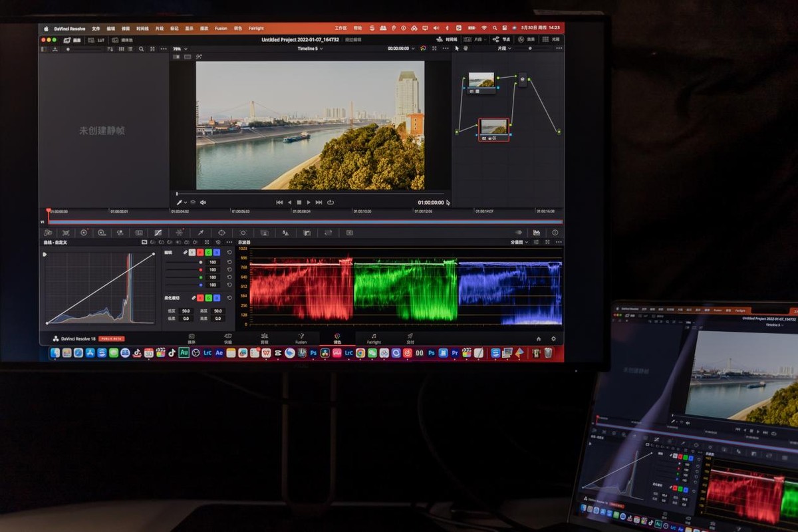Open the viewer zoom percentage dropdown
Image resolution: width=798 pixels, height=532 pixels.
click(180, 49)
